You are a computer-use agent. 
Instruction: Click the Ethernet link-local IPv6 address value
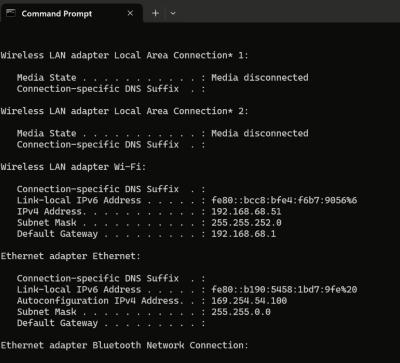click(x=284, y=290)
